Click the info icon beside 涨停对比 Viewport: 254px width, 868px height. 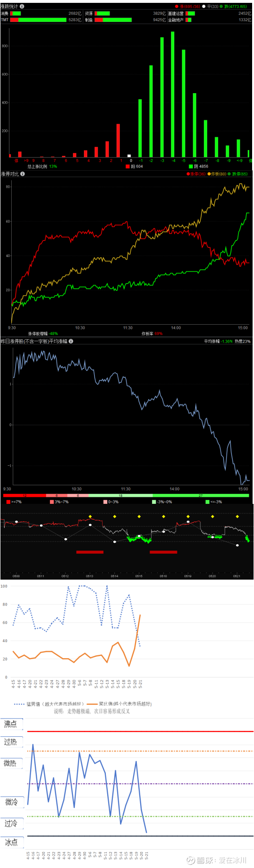(x=23, y=174)
